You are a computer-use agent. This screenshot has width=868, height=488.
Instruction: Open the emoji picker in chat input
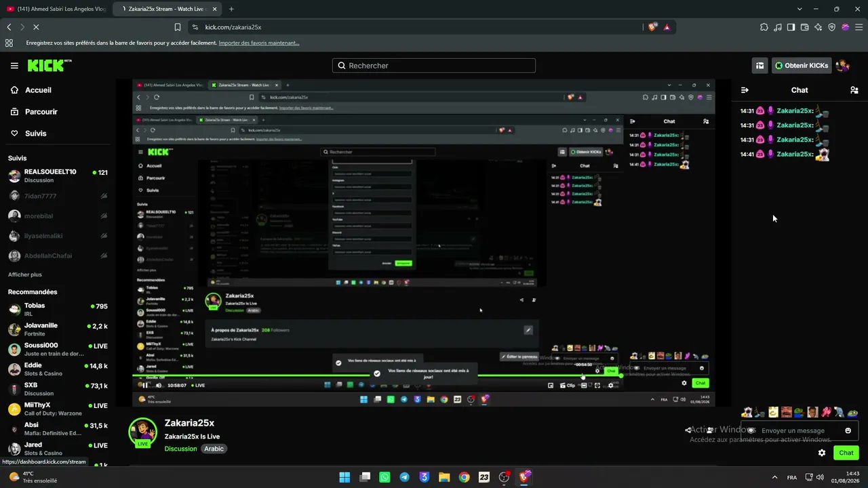point(848,430)
